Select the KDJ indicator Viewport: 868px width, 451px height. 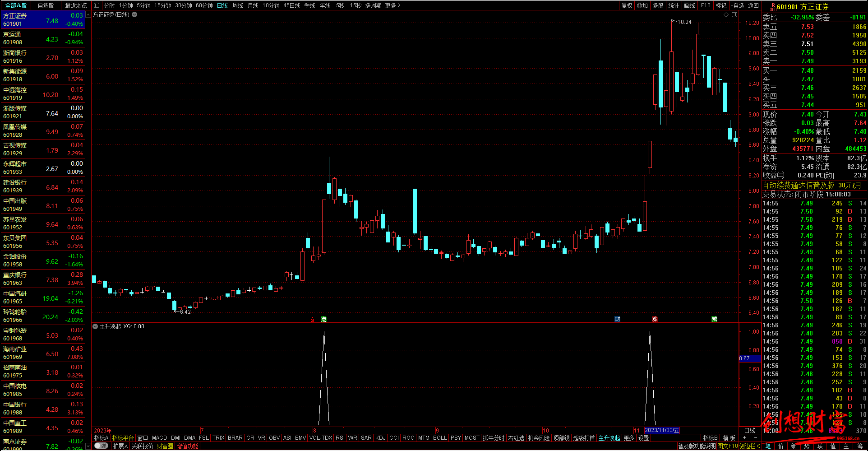click(x=380, y=438)
